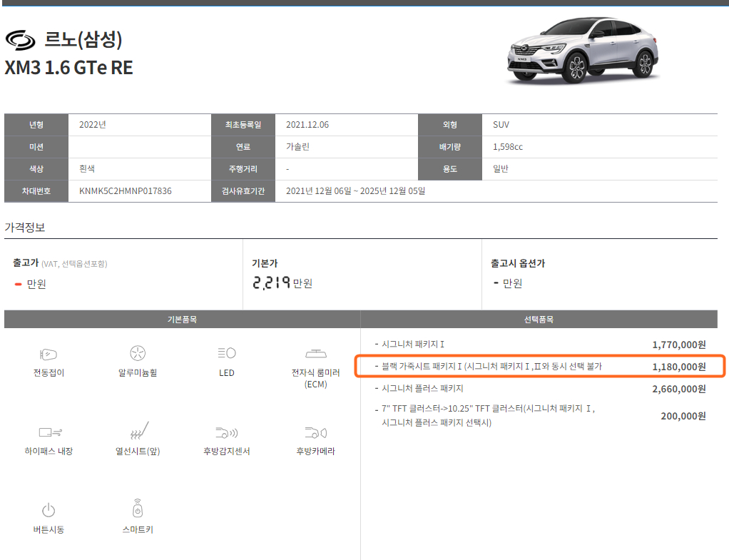The height and width of the screenshot is (560, 729).
Task: Click the 전자식 룸미러 ECM icon
Action: [x=316, y=354]
